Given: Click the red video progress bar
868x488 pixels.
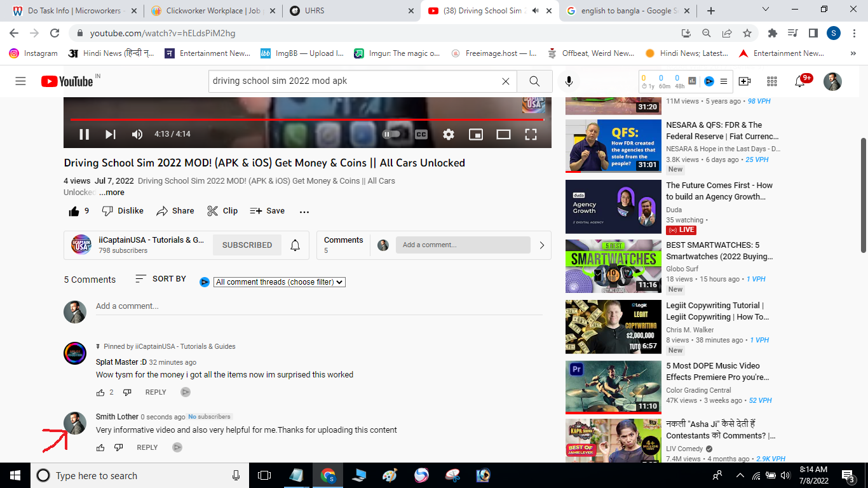Looking at the screenshot, I should pos(308,119).
